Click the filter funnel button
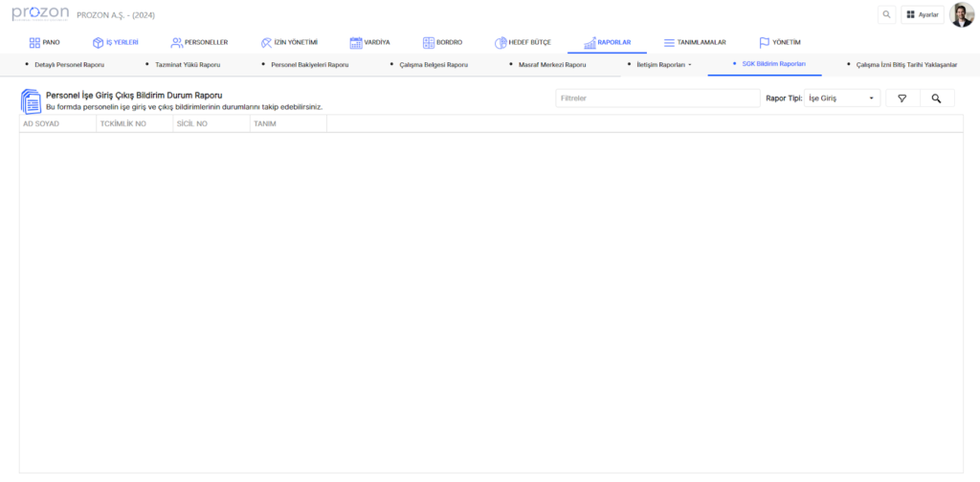This screenshot has height=482, width=980. (902, 99)
